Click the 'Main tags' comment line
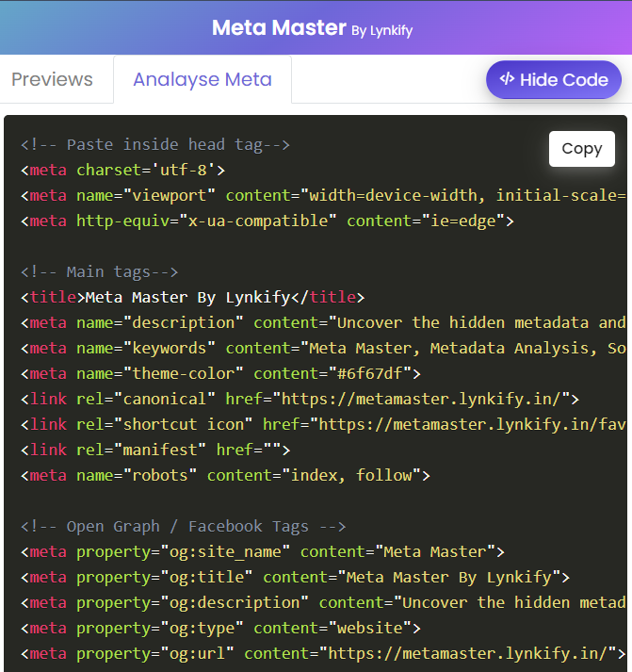 99,271
